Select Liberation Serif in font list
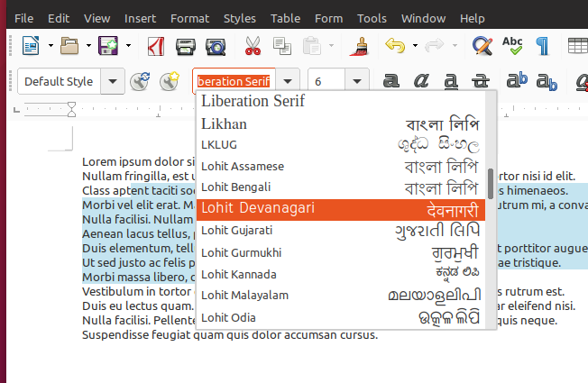 tap(341, 101)
